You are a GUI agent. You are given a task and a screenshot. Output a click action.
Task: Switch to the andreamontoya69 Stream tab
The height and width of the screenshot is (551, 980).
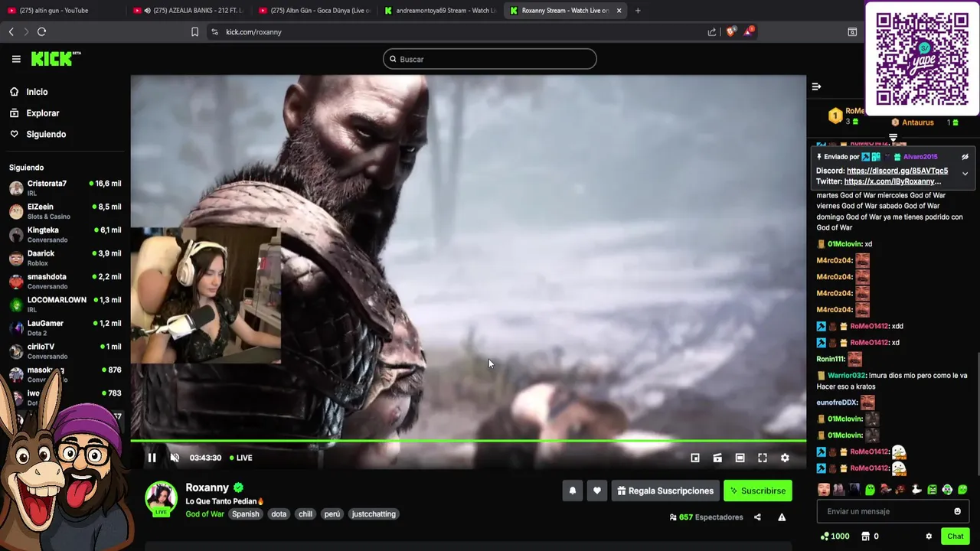tap(440, 11)
